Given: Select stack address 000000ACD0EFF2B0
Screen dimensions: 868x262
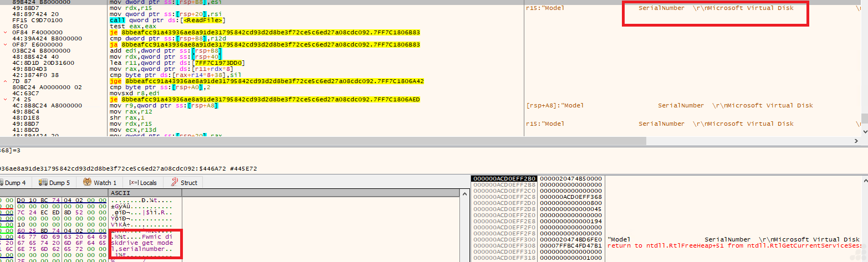Looking at the screenshot, I should tap(504, 178).
